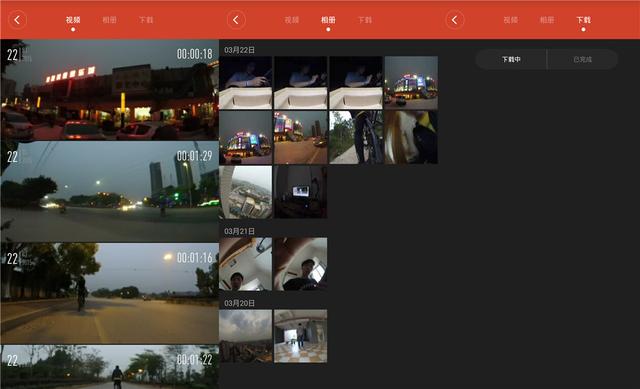Select the 下载中 downloading segment
This screenshot has width=640, height=389.
511,59
